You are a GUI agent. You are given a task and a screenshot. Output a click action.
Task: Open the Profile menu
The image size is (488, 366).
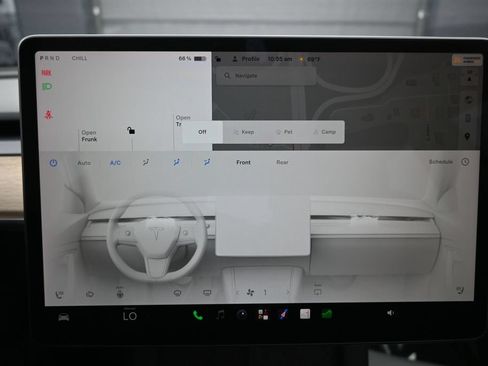pos(246,59)
